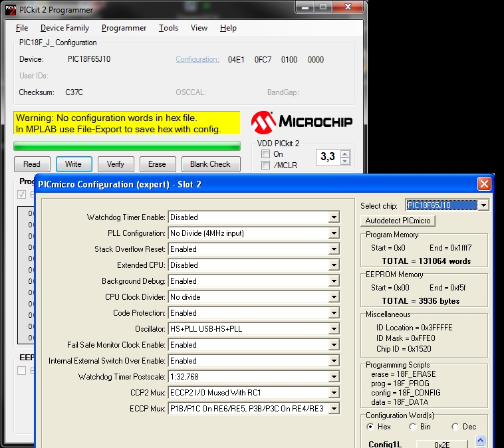
Task: Click configuration word 0000
Action: [x=316, y=60]
